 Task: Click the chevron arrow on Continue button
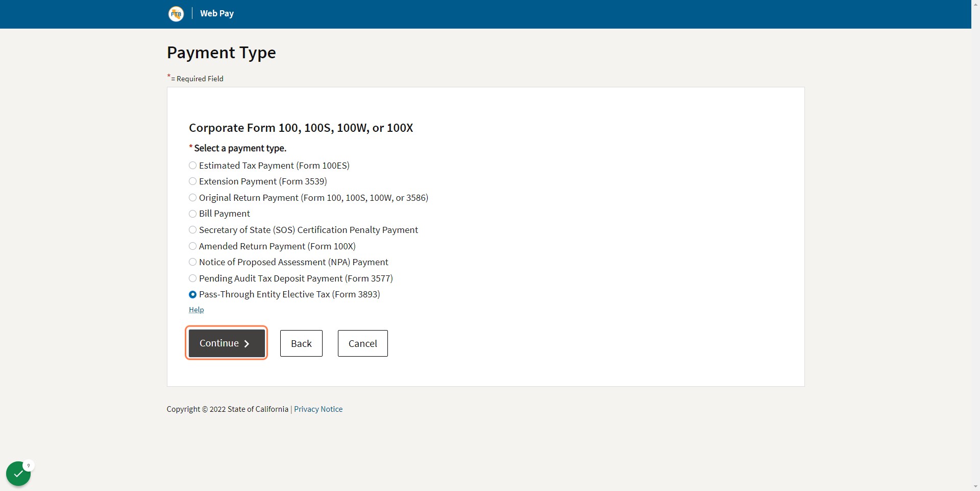[247, 344]
